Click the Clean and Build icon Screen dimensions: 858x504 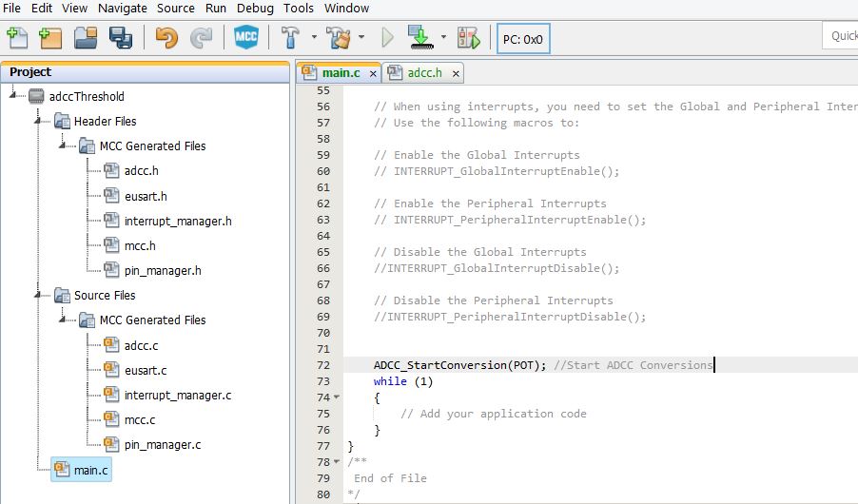click(x=339, y=38)
